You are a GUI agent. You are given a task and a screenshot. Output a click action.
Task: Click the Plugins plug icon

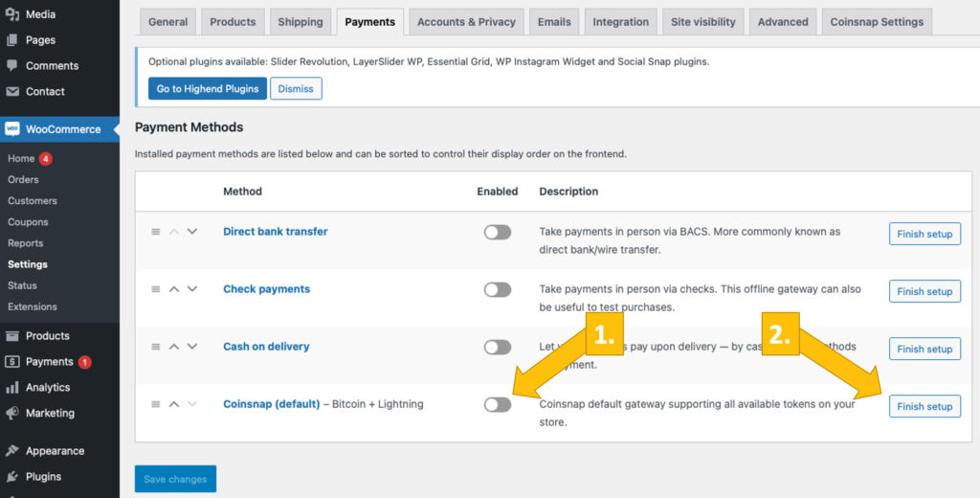pyautogui.click(x=12, y=477)
